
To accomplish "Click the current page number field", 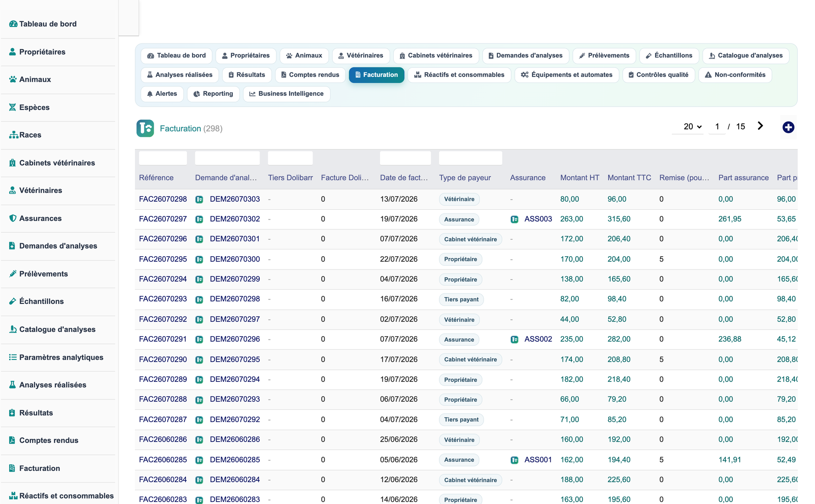I will [717, 126].
